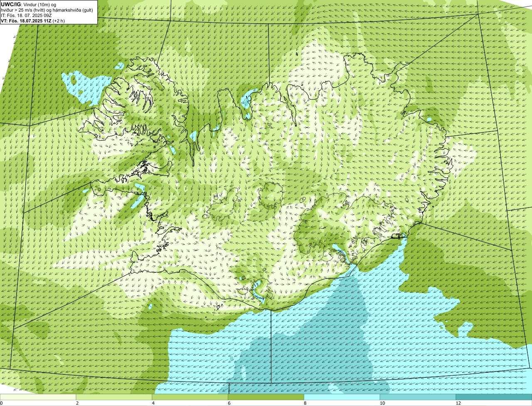Click the "0" scale label
This screenshot has width=532, height=406.
pos(1,403)
